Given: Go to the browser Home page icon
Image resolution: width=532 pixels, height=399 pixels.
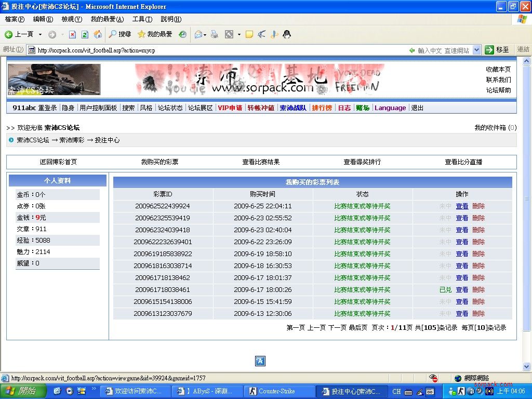Looking at the screenshot, I should point(98,34).
